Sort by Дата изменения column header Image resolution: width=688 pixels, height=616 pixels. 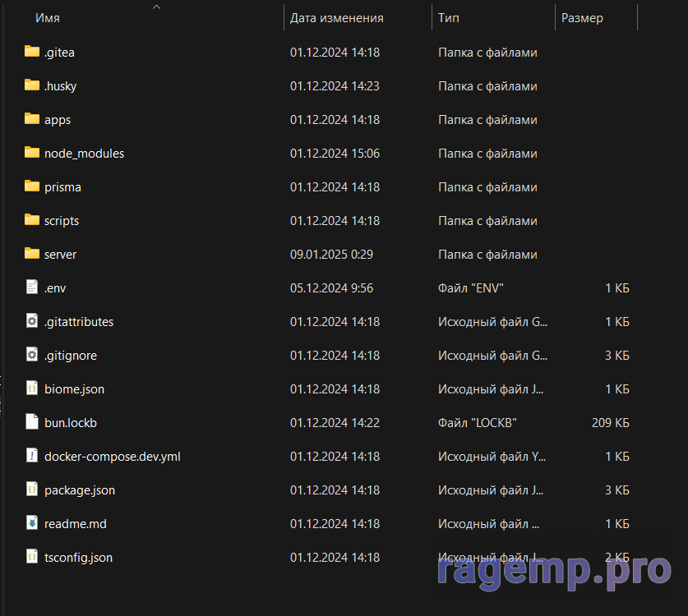336,18
